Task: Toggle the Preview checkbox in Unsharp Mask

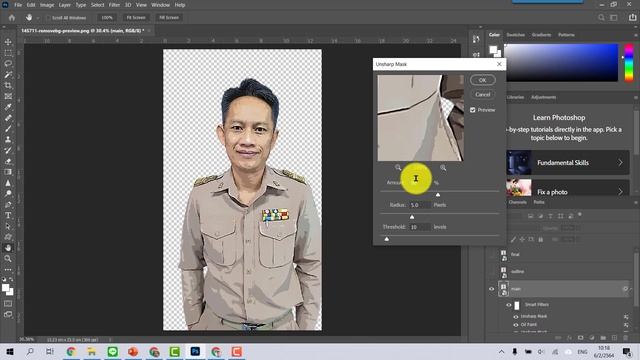Action: 473,110
